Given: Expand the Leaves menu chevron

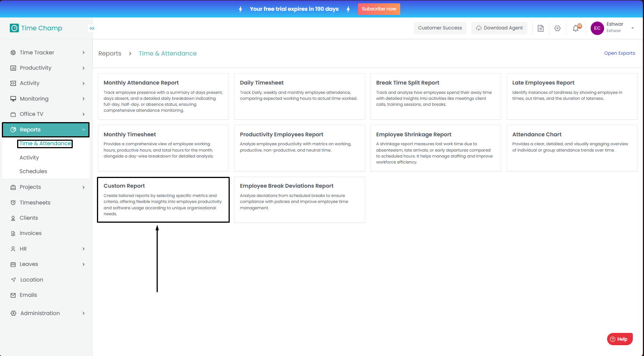Looking at the screenshot, I should 84,264.
